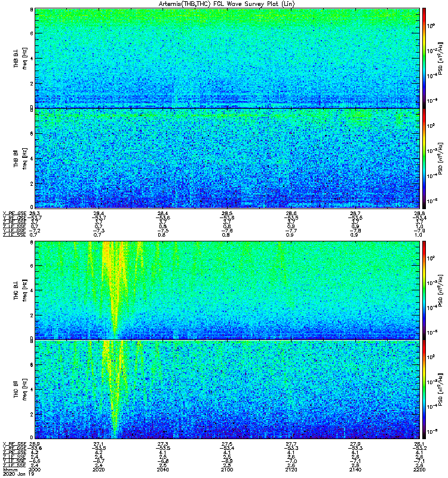
Task: Click the colorbar beside the THC Bll panel
Action: [424, 389]
